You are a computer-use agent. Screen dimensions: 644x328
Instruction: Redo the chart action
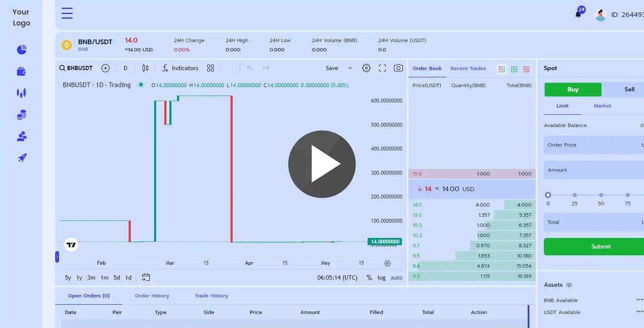pyautogui.click(x=266, y=68)
